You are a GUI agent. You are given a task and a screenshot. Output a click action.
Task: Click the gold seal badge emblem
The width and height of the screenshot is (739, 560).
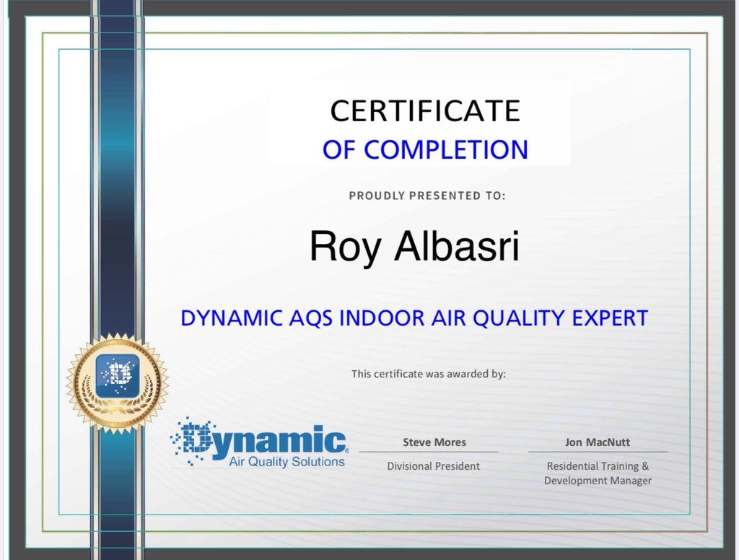click(118, 383)
